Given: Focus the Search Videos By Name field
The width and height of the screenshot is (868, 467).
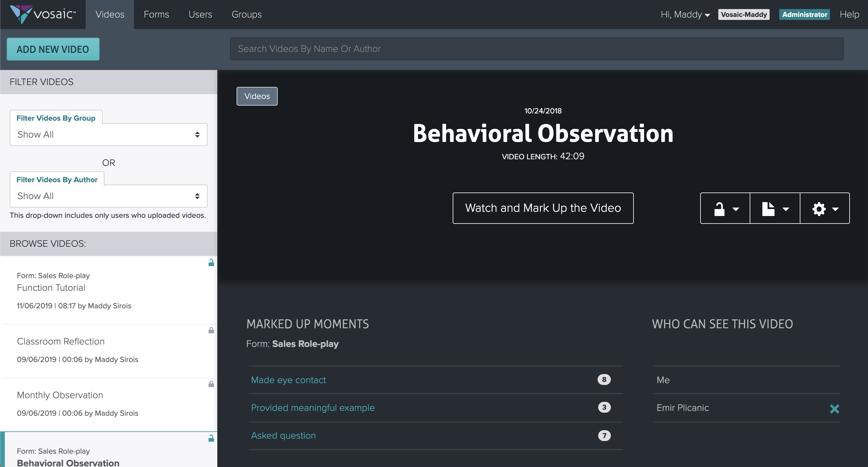Looking at the screenshot, I should point(536,49).
